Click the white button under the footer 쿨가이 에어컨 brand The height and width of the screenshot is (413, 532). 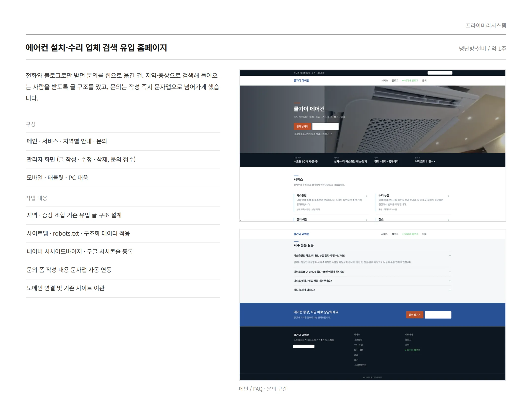tap(304, 346)
